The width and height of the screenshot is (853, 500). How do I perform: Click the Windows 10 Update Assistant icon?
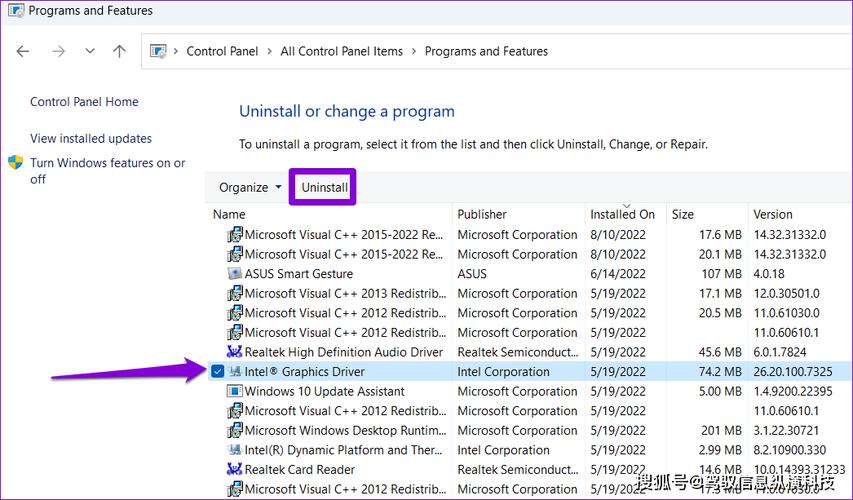coord(234,391)
